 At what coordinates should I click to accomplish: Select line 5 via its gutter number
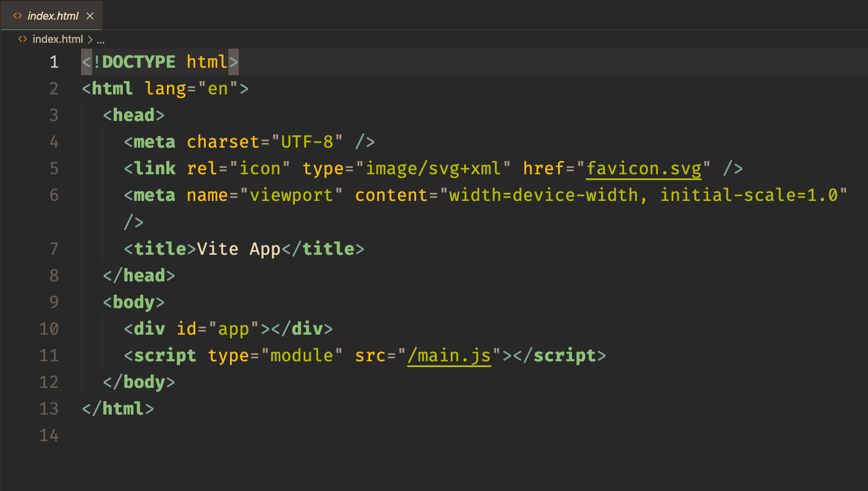point(54,168)
